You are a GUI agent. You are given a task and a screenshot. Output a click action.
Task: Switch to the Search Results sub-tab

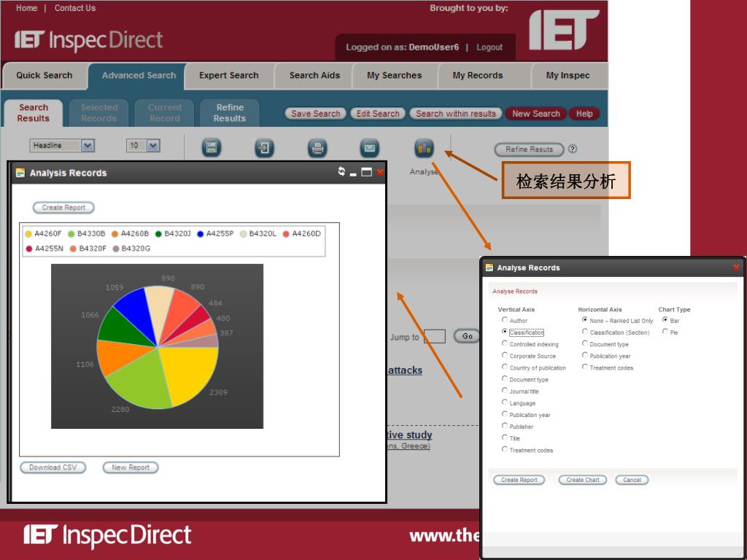(x=34, y=113)
